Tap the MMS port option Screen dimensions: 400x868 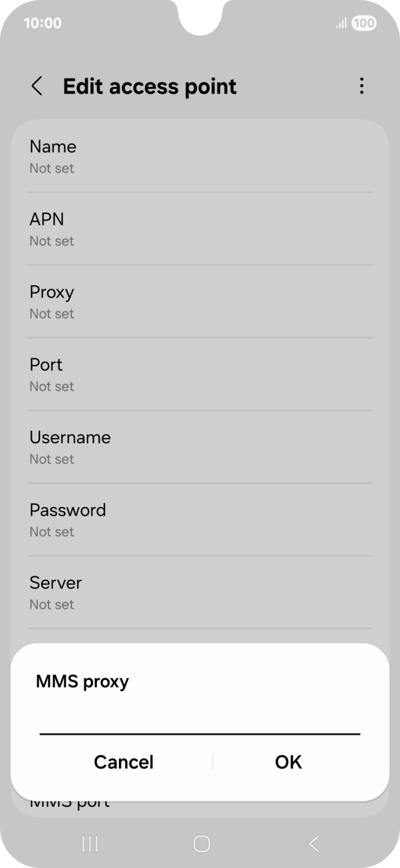70,802
